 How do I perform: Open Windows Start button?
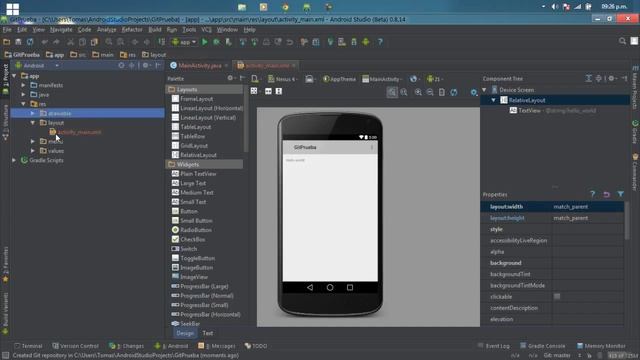click(13, 8)
